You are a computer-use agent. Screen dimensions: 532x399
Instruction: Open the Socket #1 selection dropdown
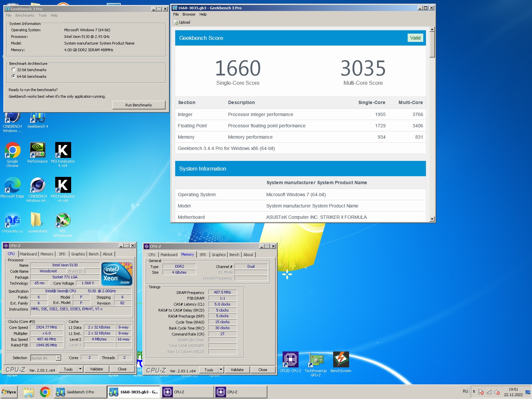pos(59,358)
